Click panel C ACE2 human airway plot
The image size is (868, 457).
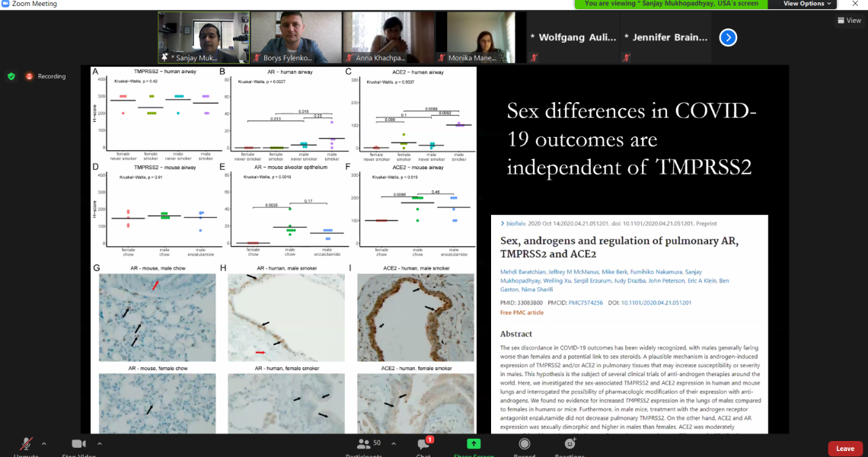(410, 113)
